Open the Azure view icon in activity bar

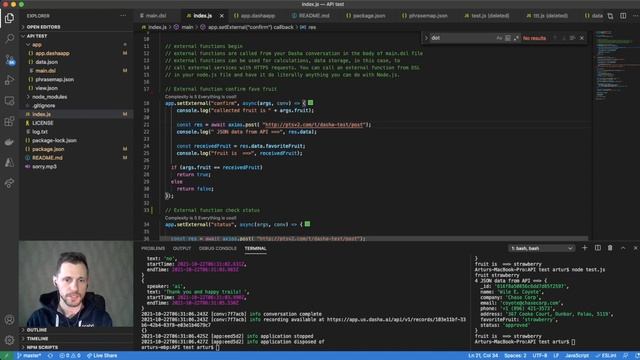pyautogui.click(x=9, y=162)
